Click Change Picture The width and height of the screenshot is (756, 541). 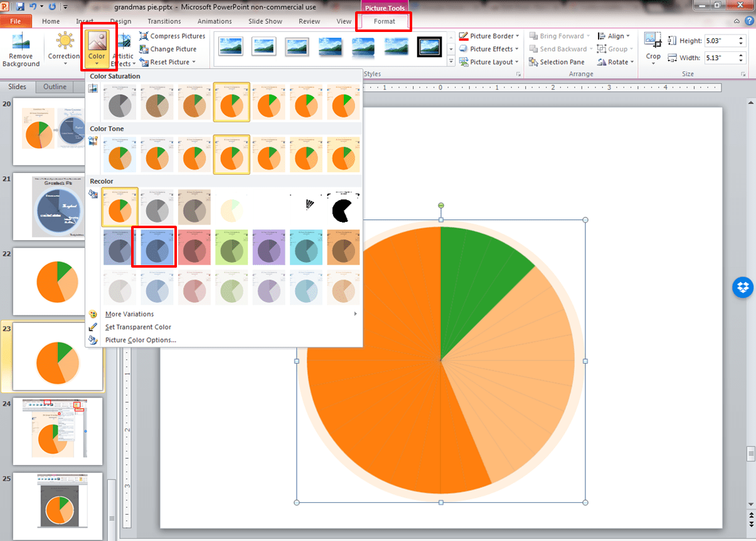click(168, 49)
